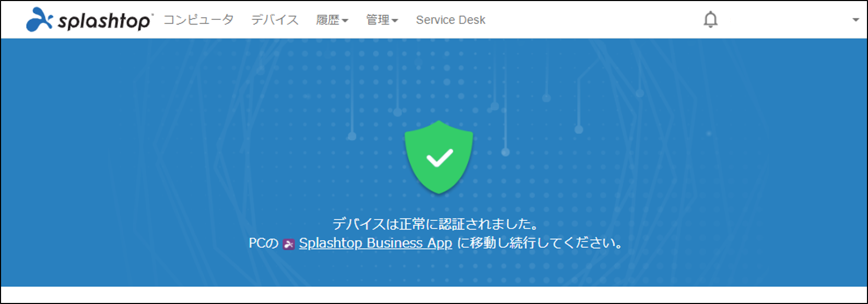Open the コンピュータ tab

tap(198, 20)
